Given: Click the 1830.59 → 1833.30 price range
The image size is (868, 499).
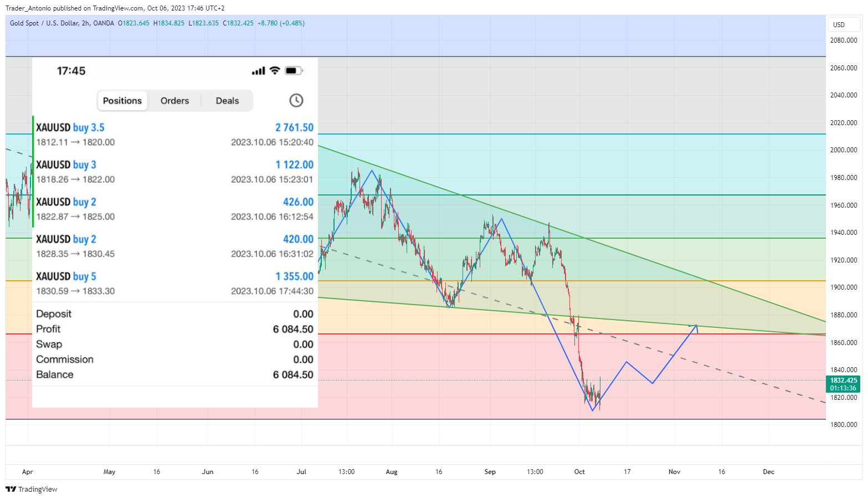Looking at the screenshot, I should [x=75, y=291].
